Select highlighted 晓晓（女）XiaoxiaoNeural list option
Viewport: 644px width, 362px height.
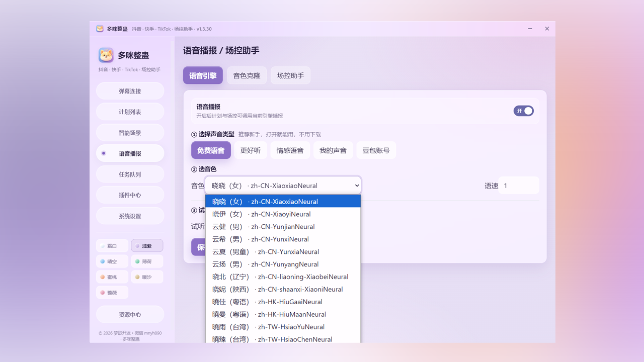283,202
